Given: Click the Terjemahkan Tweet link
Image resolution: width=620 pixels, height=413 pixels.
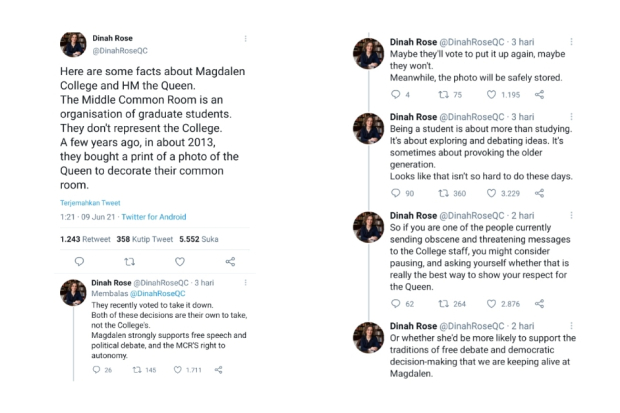Looking at the screenshot, I should [x=90, y=203].
